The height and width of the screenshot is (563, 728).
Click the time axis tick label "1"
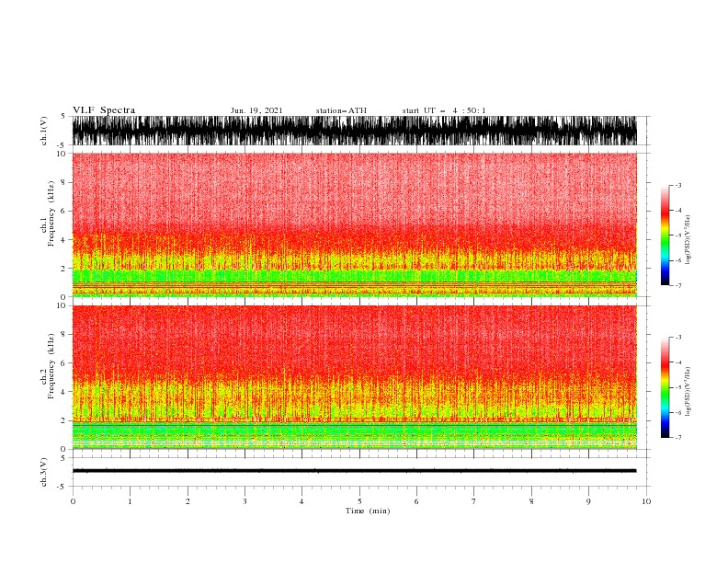pyautogui.click(x=130, y=501)
